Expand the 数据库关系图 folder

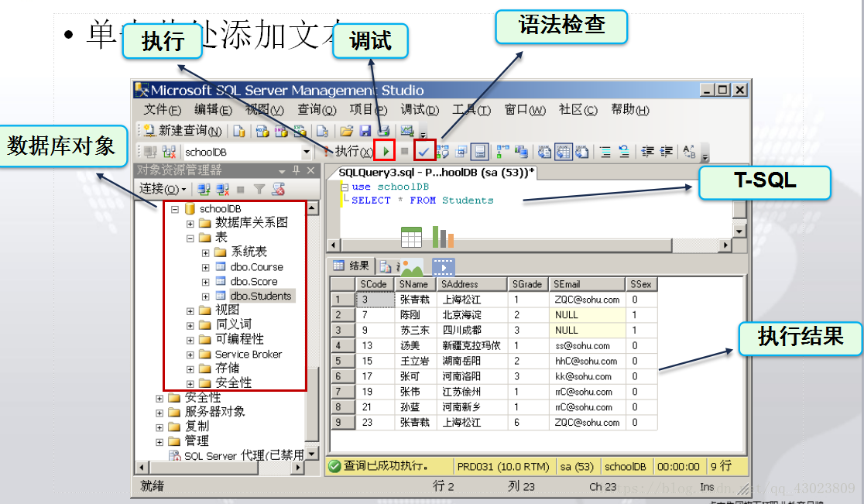[x=190, y=224]
